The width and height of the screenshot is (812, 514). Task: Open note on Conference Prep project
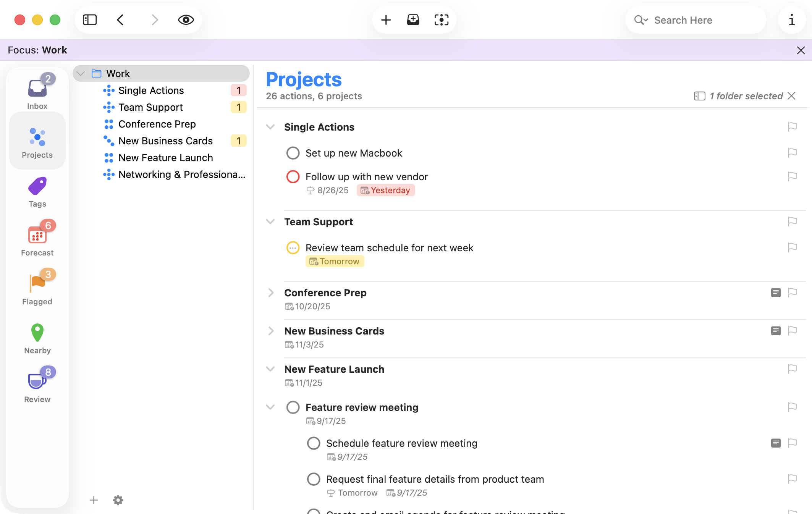(776, 293)
